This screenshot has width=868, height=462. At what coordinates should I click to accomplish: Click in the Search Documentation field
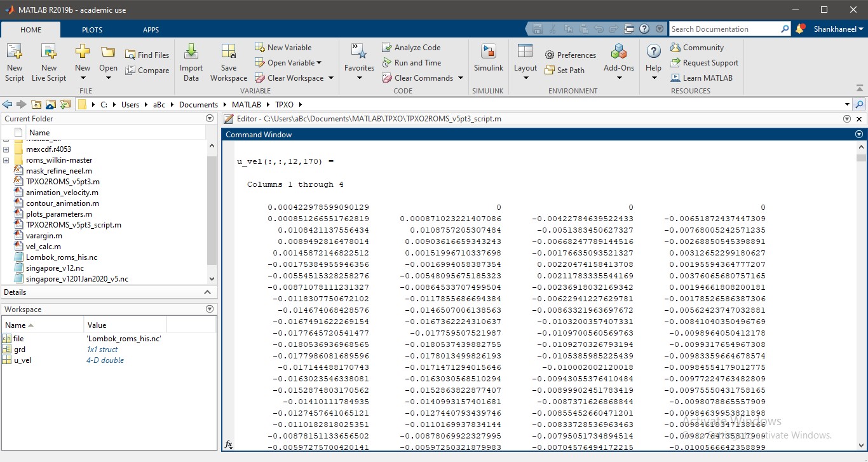tap(724, 29)
